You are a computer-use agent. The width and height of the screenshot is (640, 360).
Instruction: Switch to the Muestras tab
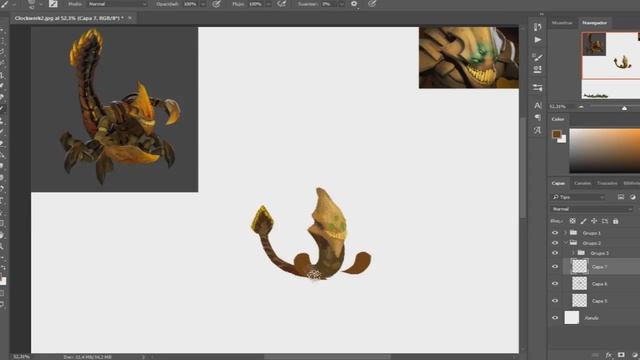coord(562,23)
